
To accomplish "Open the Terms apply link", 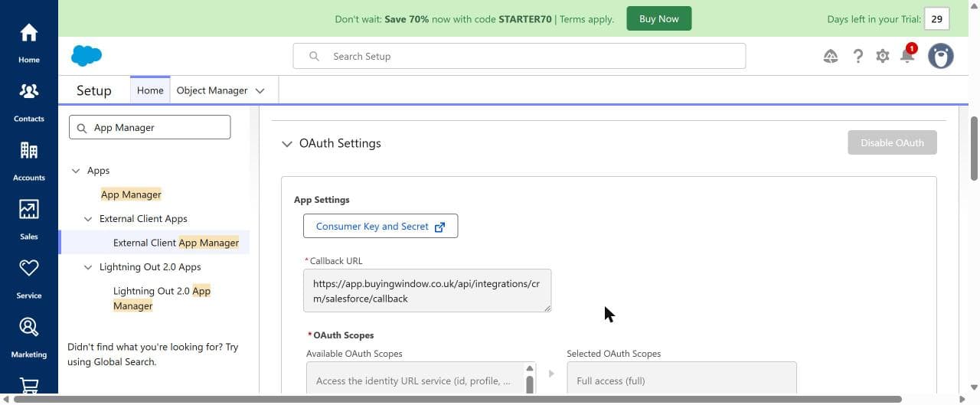I will click(586, 19).
